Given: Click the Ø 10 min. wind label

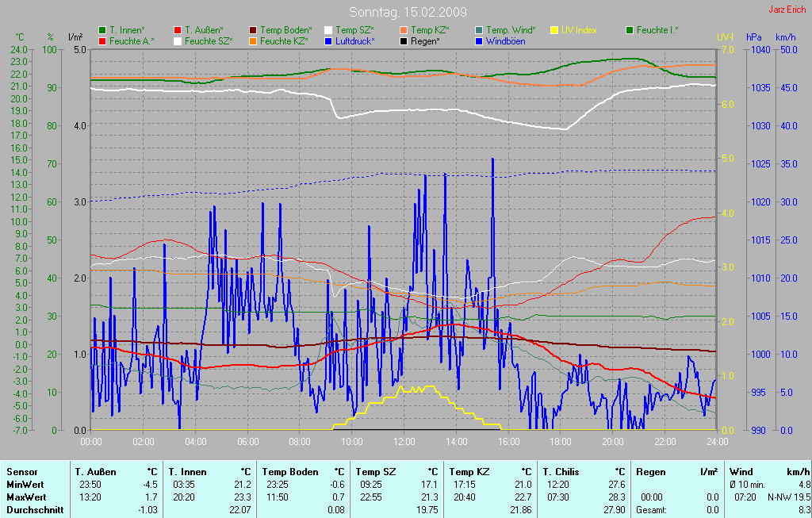Looking at the screenshot, I should click(747, 485).
